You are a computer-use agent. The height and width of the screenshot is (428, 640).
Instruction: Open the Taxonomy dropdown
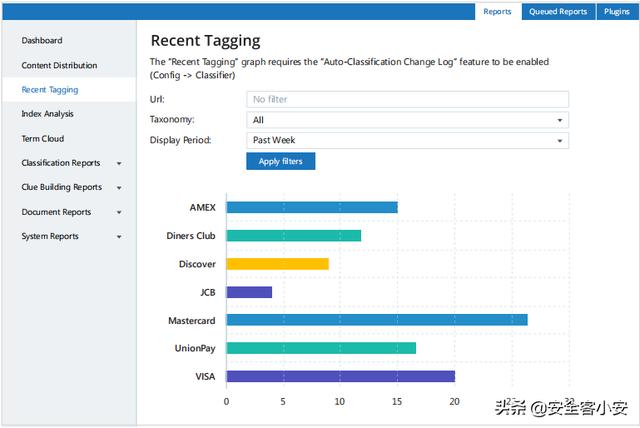click(x=407, y=120)
